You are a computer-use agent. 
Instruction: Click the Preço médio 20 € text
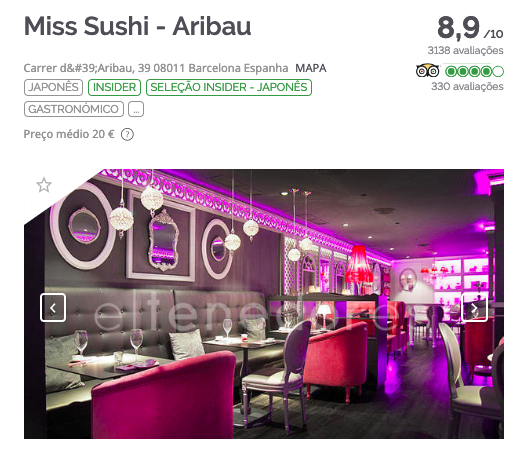69,134
